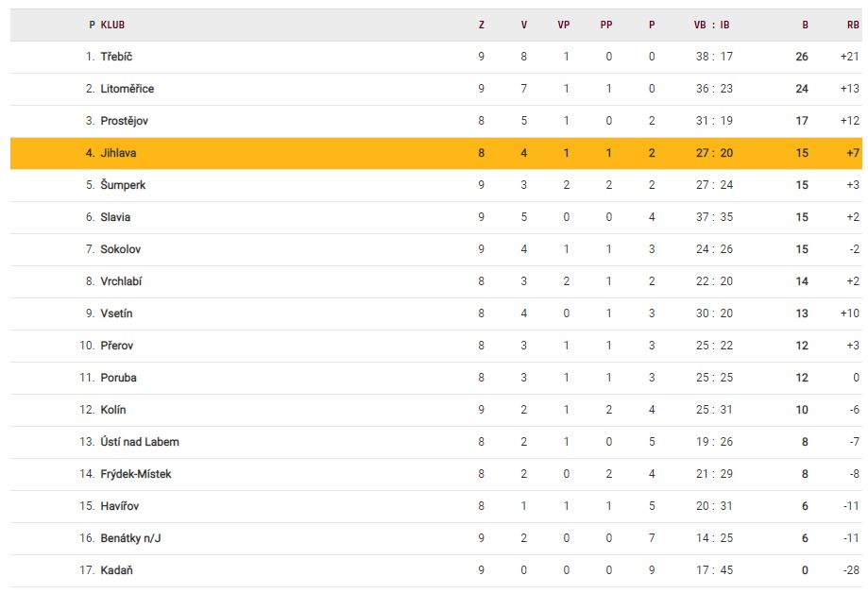The height and width of the screenshot is (593, 868).
Task: Click the RB column header
Action: tap(852, 25)
